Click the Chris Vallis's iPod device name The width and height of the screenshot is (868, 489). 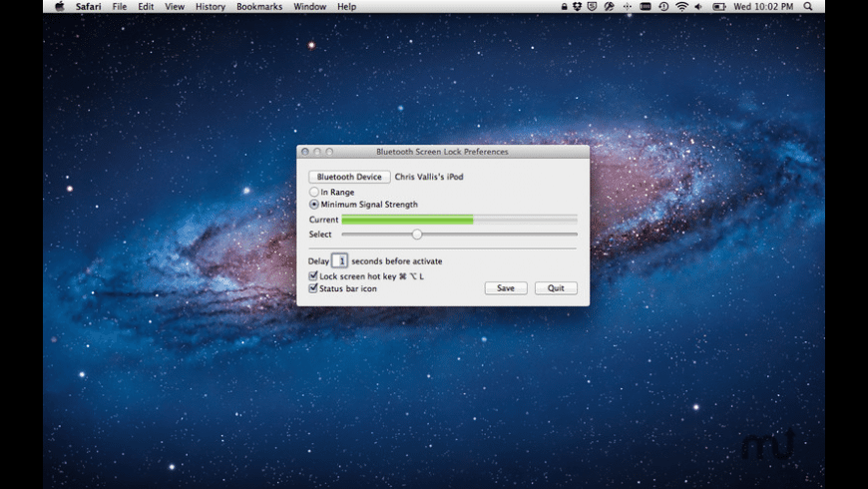(x=429, y=177)
